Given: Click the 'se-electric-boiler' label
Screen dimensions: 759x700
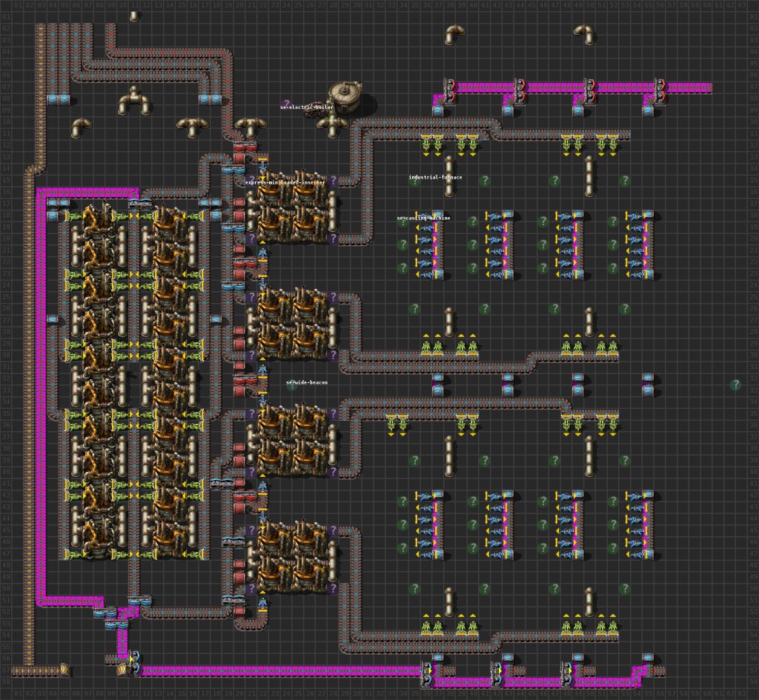Looking at the screenshot, I should pos(307,107).
